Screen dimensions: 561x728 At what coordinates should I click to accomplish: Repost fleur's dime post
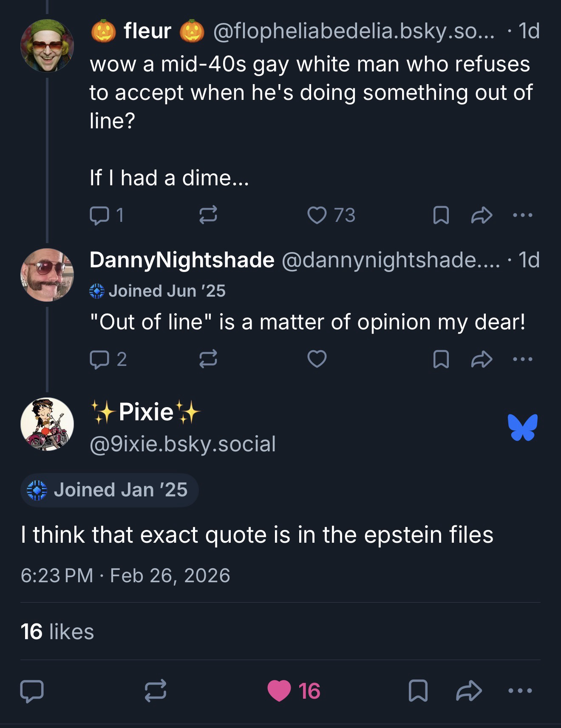click(208, 215)
